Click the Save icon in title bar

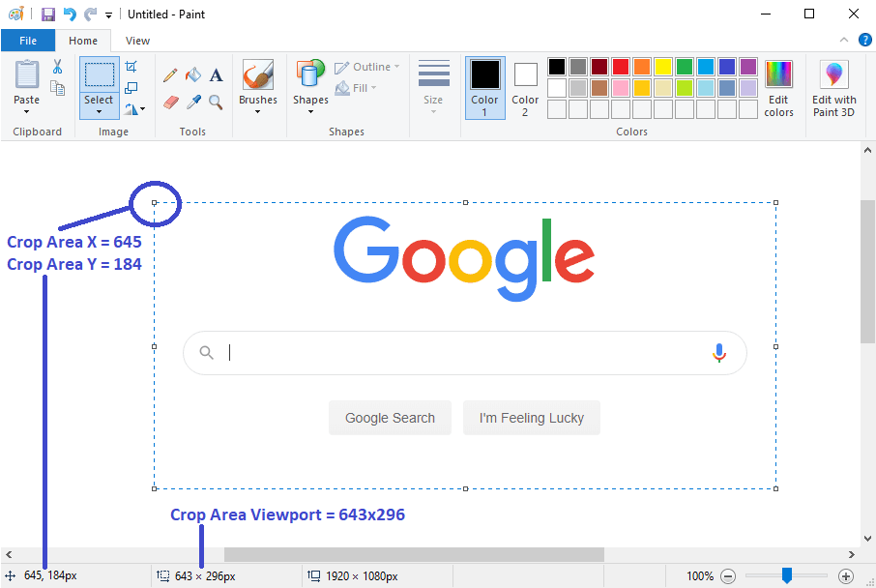[48, 14]
